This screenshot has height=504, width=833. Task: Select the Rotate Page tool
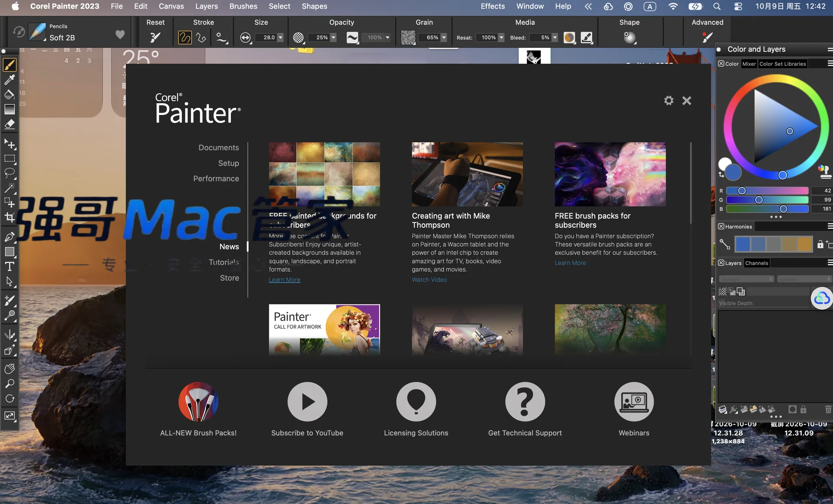pyautogui.click(x=10, y=399)
